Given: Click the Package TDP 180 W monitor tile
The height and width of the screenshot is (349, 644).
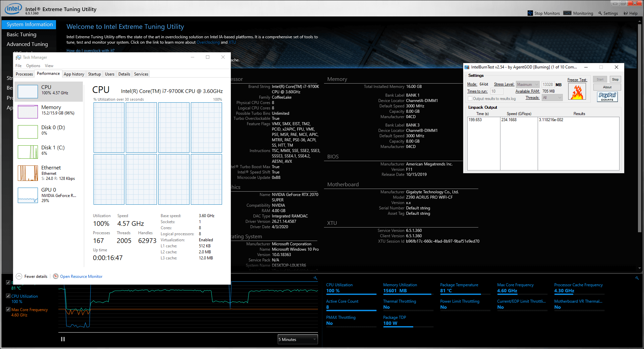Looking at the screenshot, I should point(408,321).
